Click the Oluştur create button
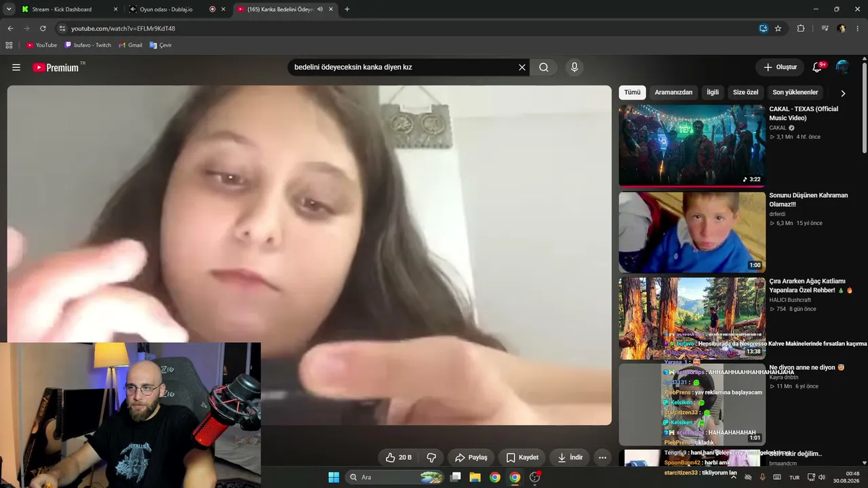This screenshot has width=868, height=488. click(780, 67)
